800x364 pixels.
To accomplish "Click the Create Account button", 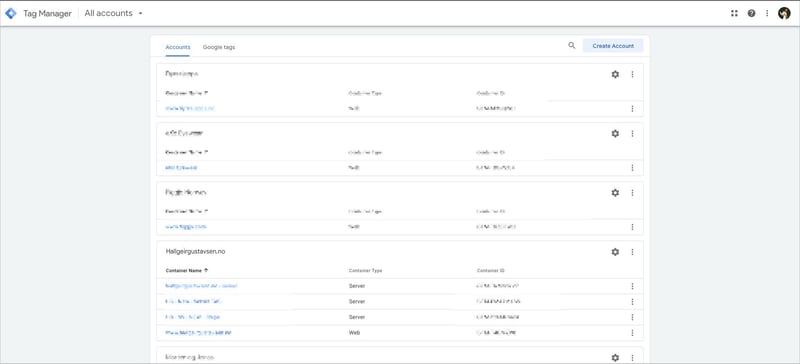I will tap(613, 45).
